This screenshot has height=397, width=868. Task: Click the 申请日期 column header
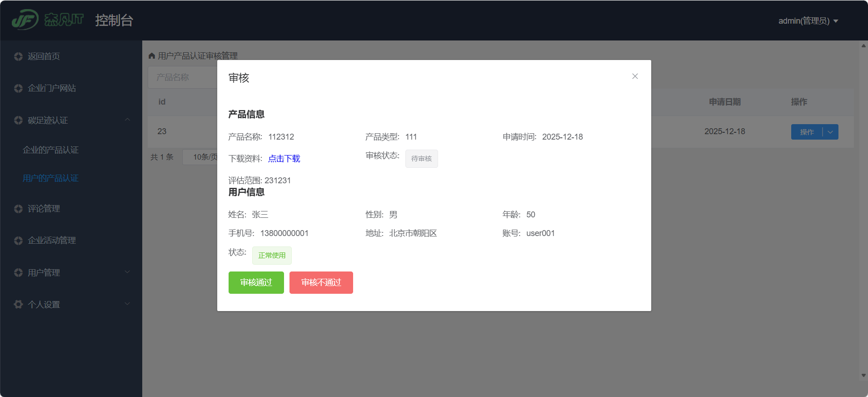coord(725,102)
